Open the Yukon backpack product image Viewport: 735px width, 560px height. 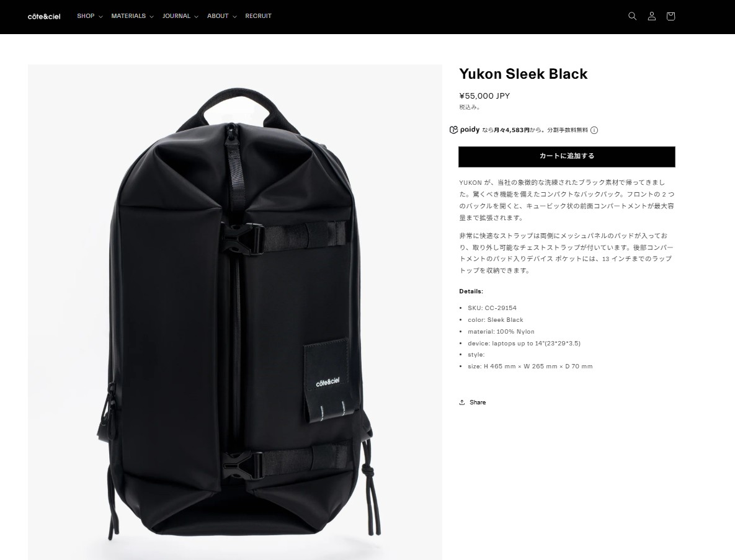pos(235,312)
